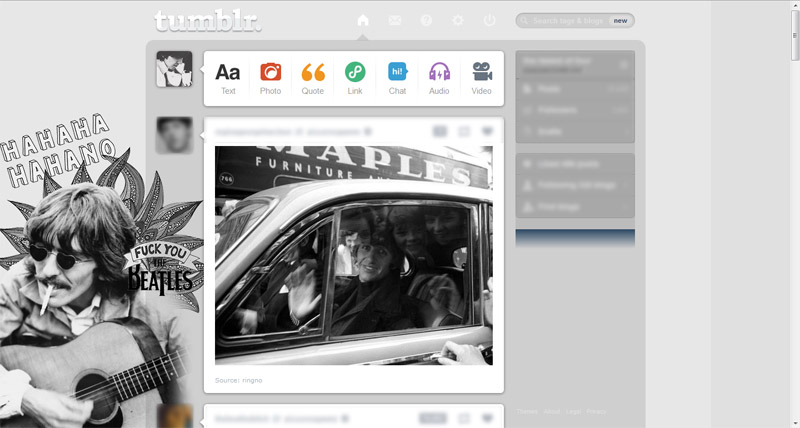Open the notes count on the Maples car photo post
This screenshot has width=800, height=428.
(x=440, y=132)
